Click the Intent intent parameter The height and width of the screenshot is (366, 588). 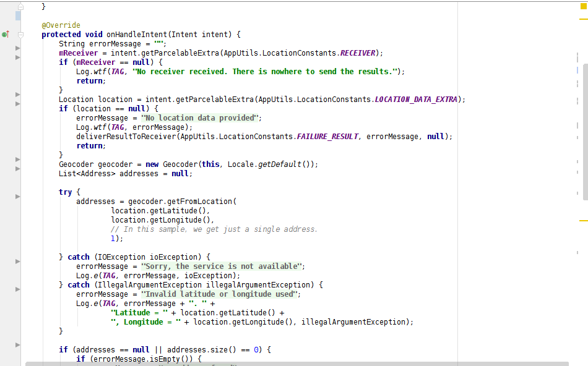[x=199, y=35]
